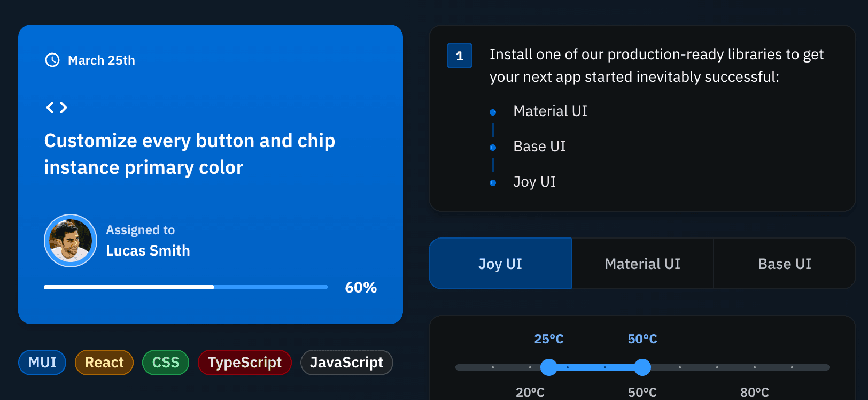Click the card title about primary color
Image resolution: width=868 pixels, height=400 pixels.
pyautogui.click(x=190, y=154)
